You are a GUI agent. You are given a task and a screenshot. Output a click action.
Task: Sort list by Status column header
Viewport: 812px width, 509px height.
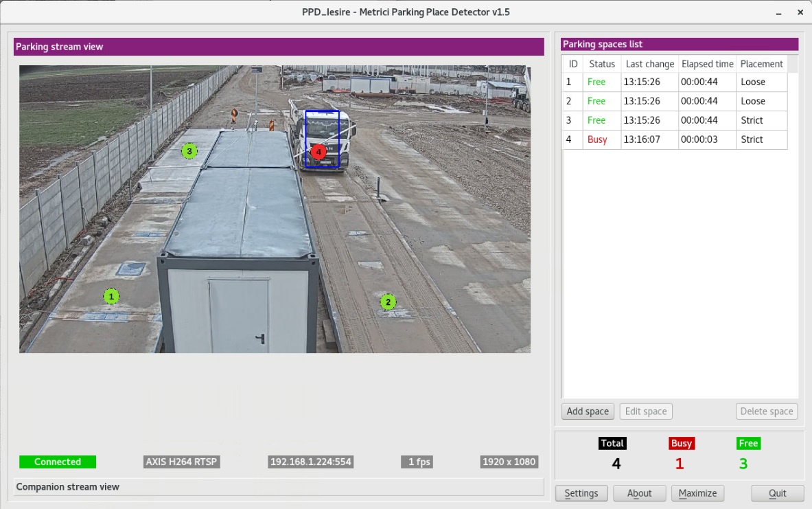[x=602, y=64]
